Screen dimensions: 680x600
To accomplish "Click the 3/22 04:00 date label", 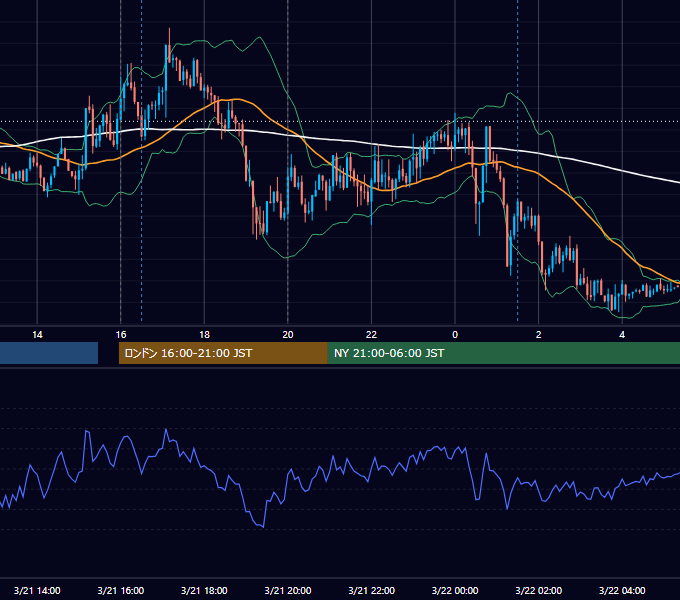I will (622, 590).
